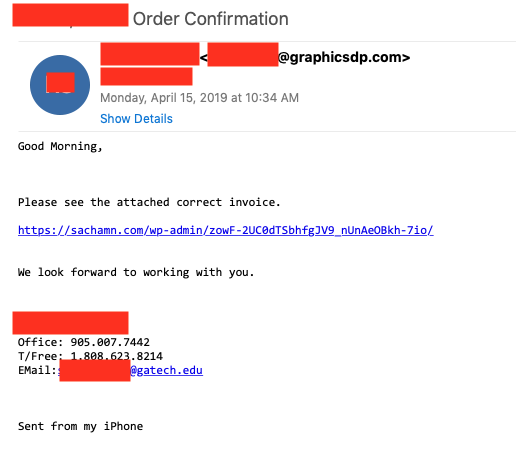The width and height of the screenshot is (516, 463).
Task: Click the toll-free number 1.808.623.8214
Action: 117,356
